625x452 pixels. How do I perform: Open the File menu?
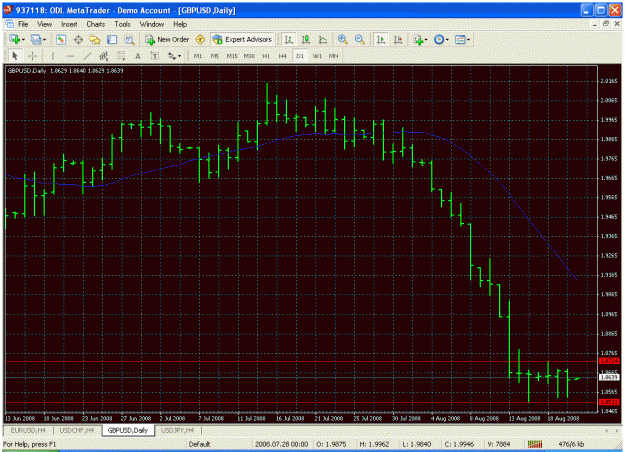tap(23, 24)
